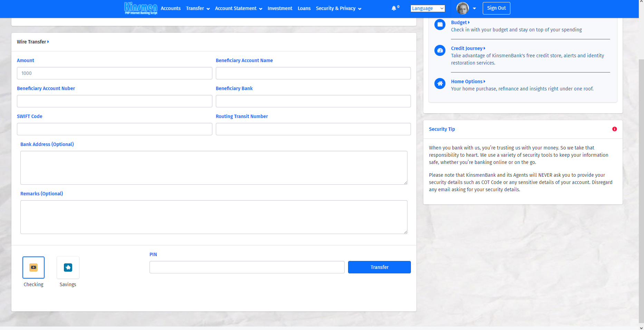
Task: Click the Credit Journey gauge icon
Action: pyautogui.click(x=440, y=50)
